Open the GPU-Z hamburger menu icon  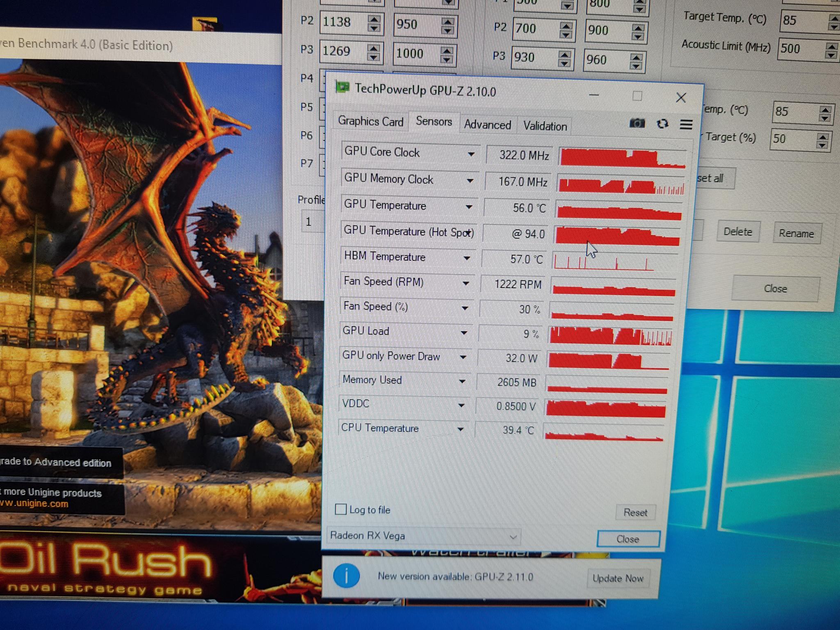(x=686, y=124)
